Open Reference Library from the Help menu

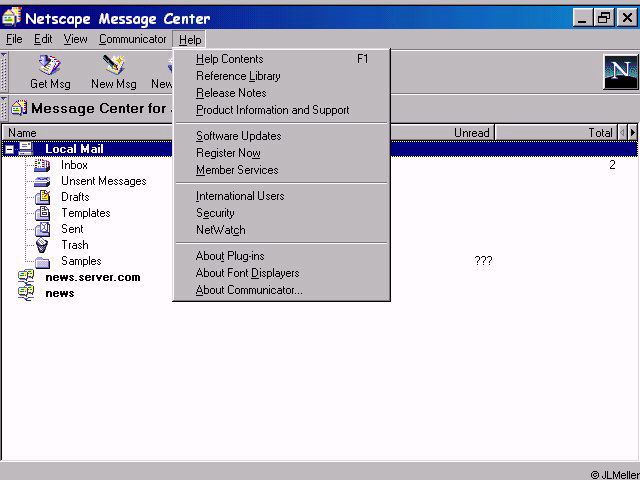282,76
